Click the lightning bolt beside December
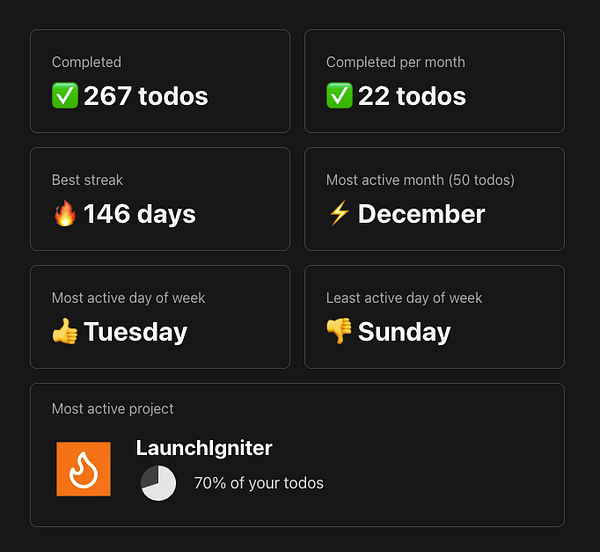Image resolution: width=600 pixels, height=552 pixels. 339,214
